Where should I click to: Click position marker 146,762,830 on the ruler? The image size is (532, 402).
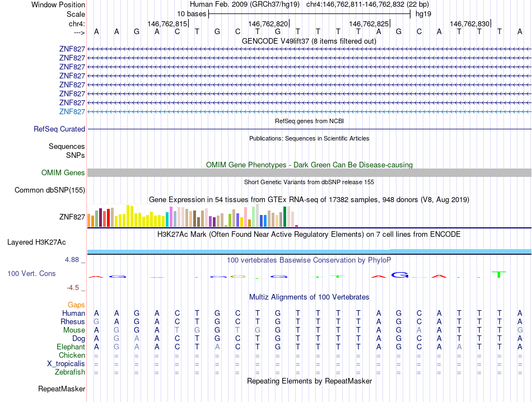tap(470, 24)
